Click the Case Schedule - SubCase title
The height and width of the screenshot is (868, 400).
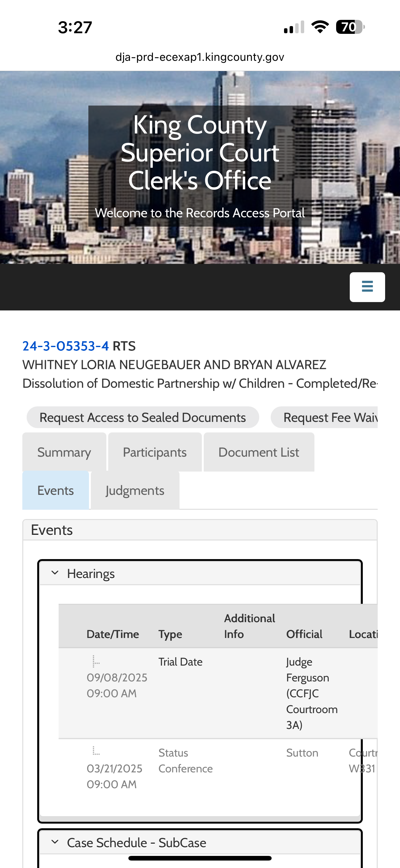pyautogui.click(x=136, y=843)
